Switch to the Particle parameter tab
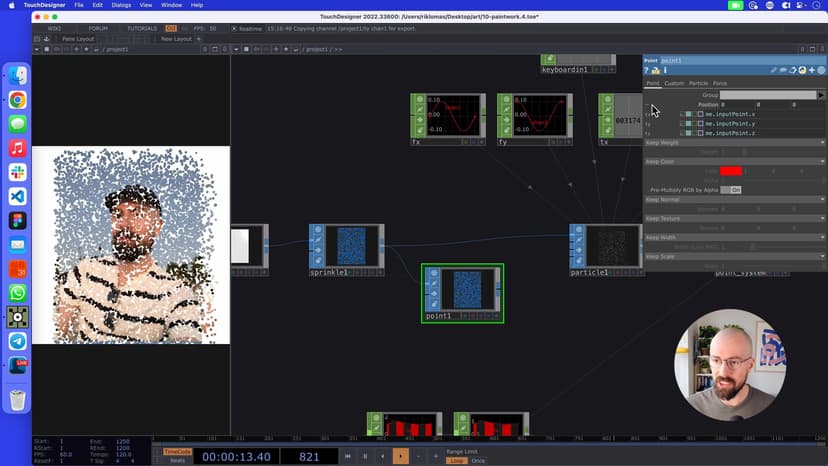This screenshot has width=828, height=466. pyautogui.click(x=697, y=83)
